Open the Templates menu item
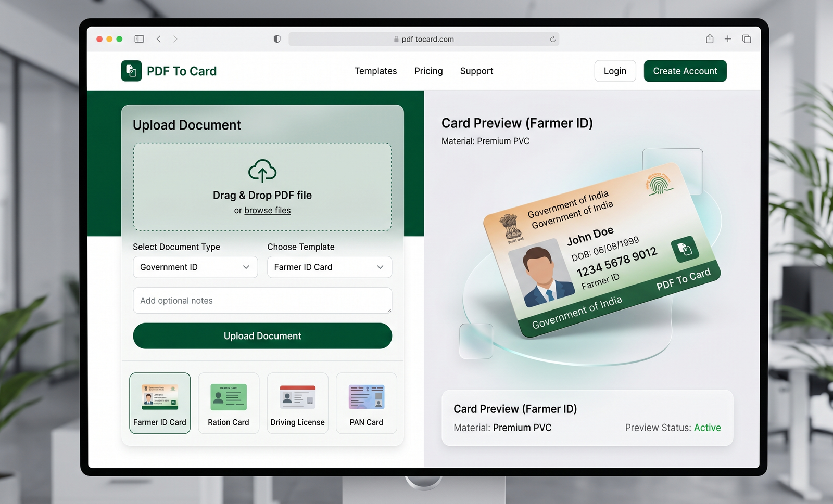 point(376,71)
